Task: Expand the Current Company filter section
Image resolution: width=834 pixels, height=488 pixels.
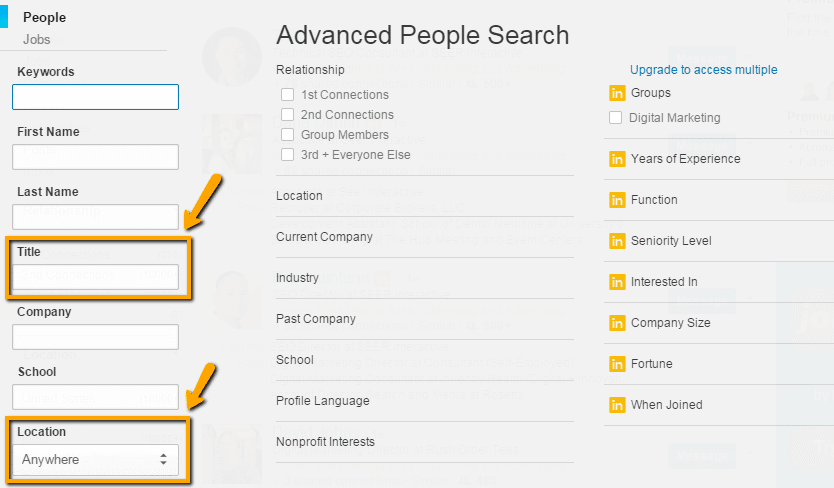Action: 324,237
